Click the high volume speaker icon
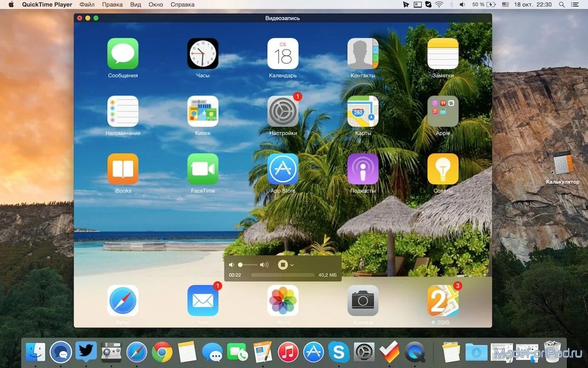Screen dimensions: 588x368 point(264,264)
